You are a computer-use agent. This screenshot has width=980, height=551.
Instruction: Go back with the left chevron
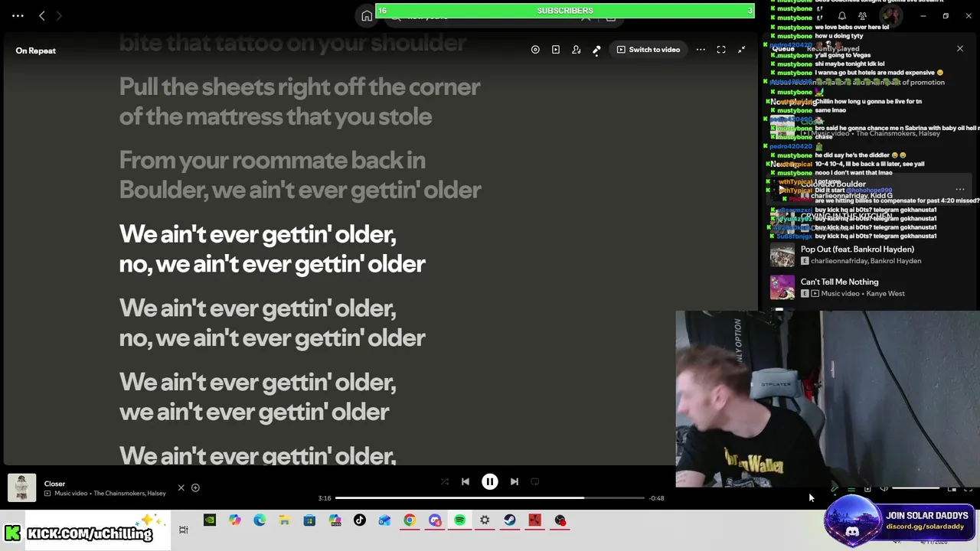pos(42,15)
